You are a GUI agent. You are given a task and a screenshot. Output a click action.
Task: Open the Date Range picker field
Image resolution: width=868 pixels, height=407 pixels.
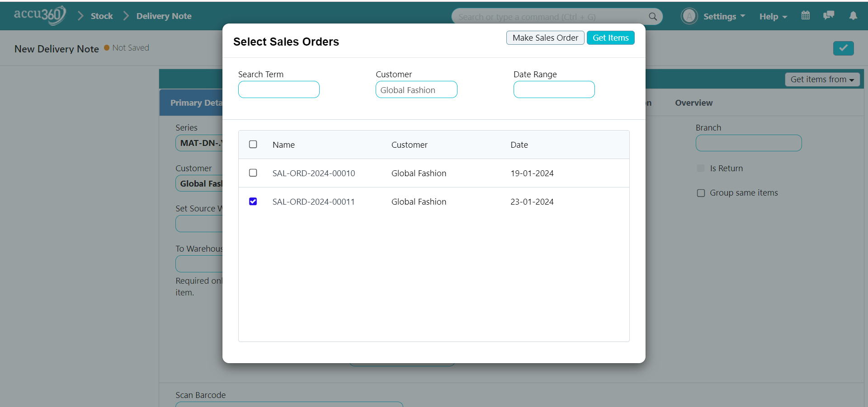point(554,89)
